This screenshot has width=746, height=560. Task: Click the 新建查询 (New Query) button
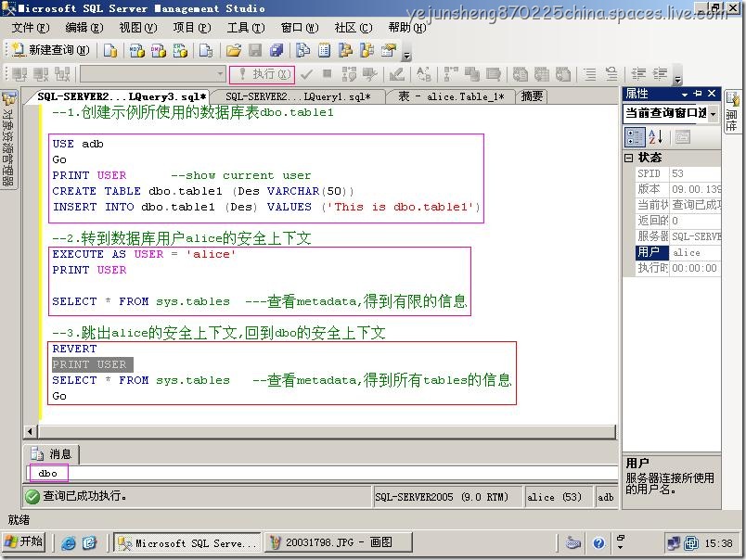(51, 50)
